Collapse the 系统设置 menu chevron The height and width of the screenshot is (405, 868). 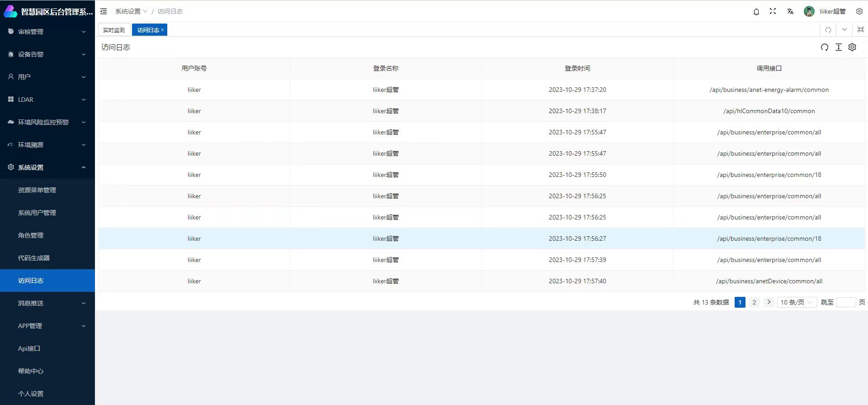coord(84,167)
